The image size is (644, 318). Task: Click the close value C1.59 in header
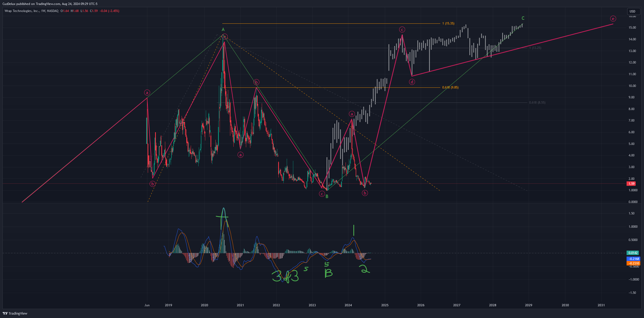click(94, 11)
